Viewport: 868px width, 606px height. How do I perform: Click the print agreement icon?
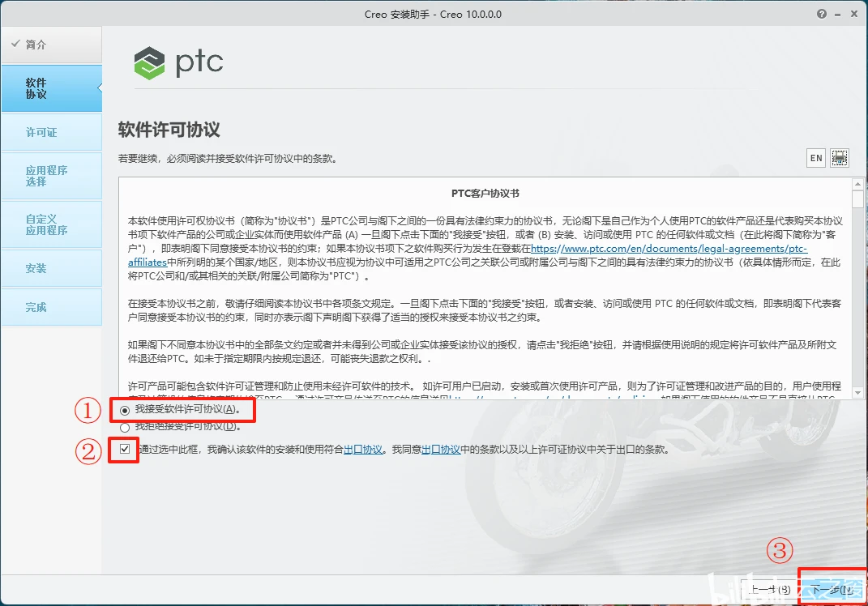click(840, 158)
